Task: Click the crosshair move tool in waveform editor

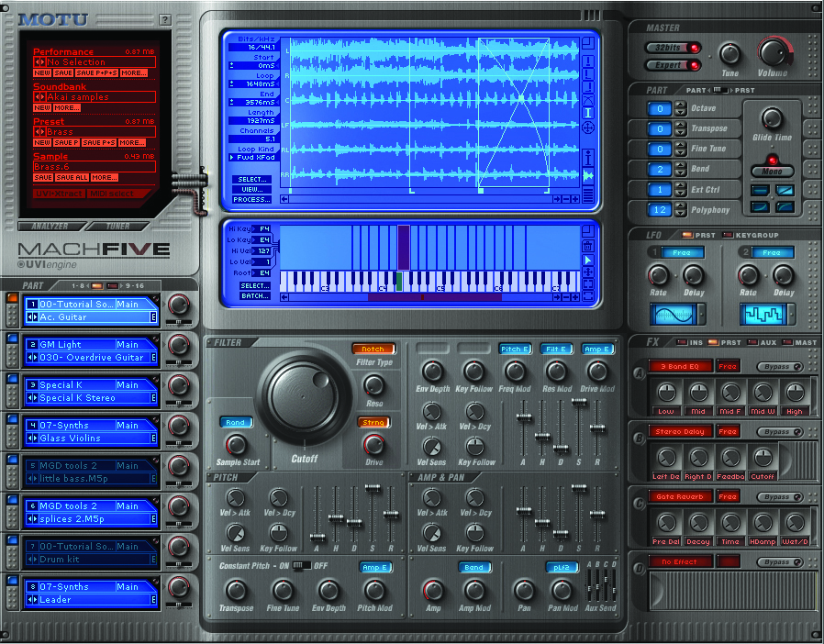Action: (x=588, y=128)
